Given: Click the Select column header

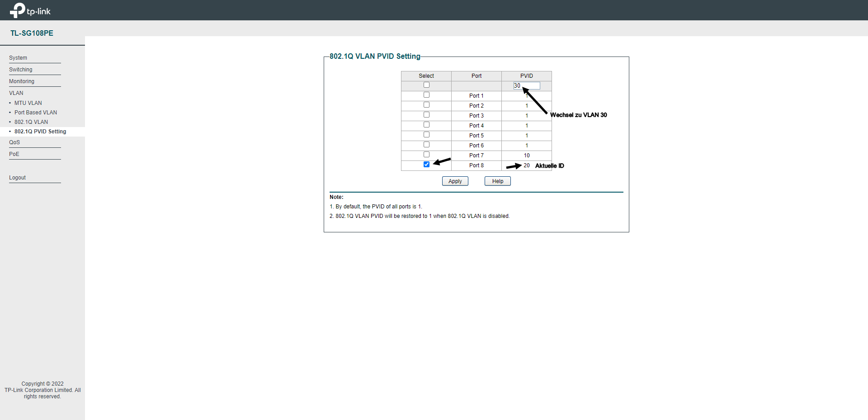Looking at the screenshot, I should [426, 76].
